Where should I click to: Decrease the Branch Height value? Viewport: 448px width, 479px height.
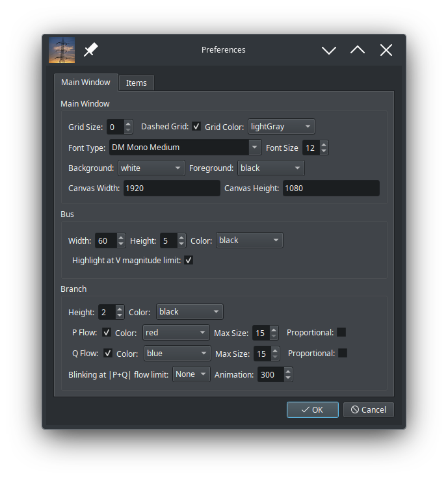pyautogui.click(x=120, y=316)
